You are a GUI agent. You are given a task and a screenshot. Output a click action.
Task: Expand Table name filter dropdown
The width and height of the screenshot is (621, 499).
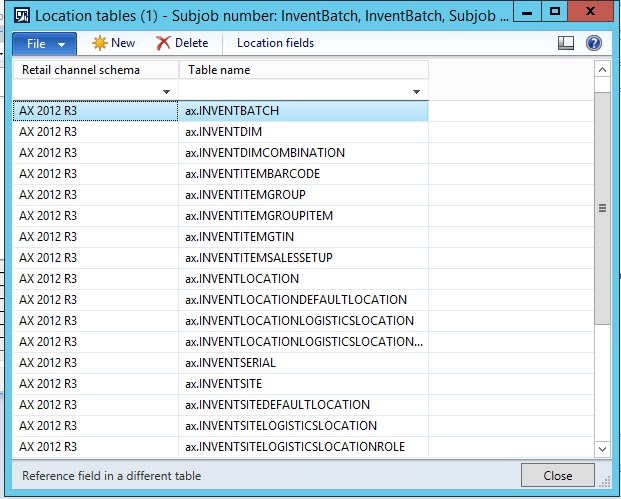[416, 92]
